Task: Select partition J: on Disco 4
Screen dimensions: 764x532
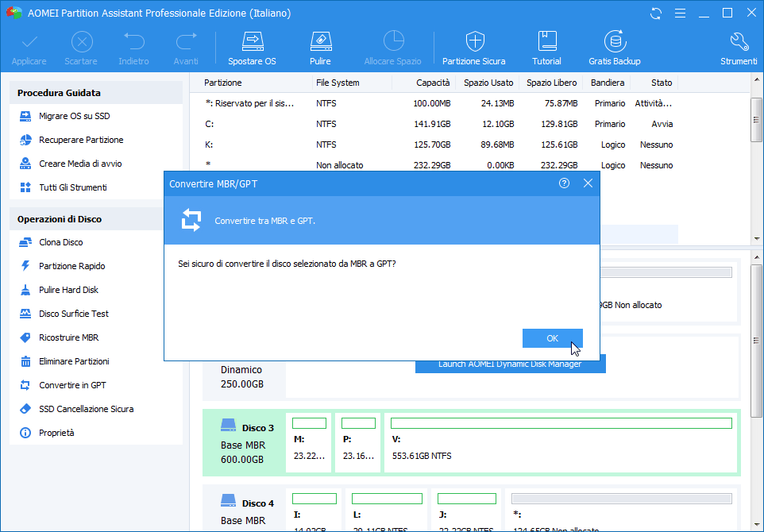Action: 466,510
